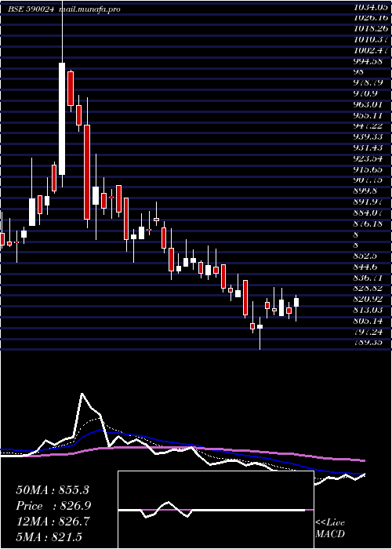Click the 797.24 price axis label

coord(368,332)
